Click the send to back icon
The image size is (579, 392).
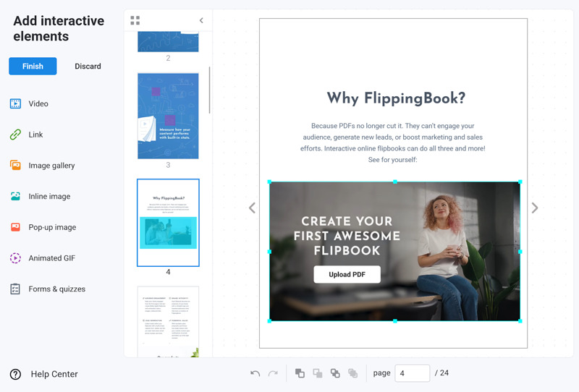[318, 373]
